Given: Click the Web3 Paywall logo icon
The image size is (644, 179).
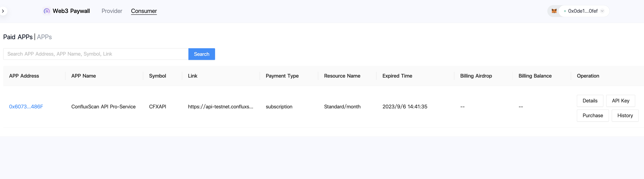Looking at the screenshot, I should point(47,11).
